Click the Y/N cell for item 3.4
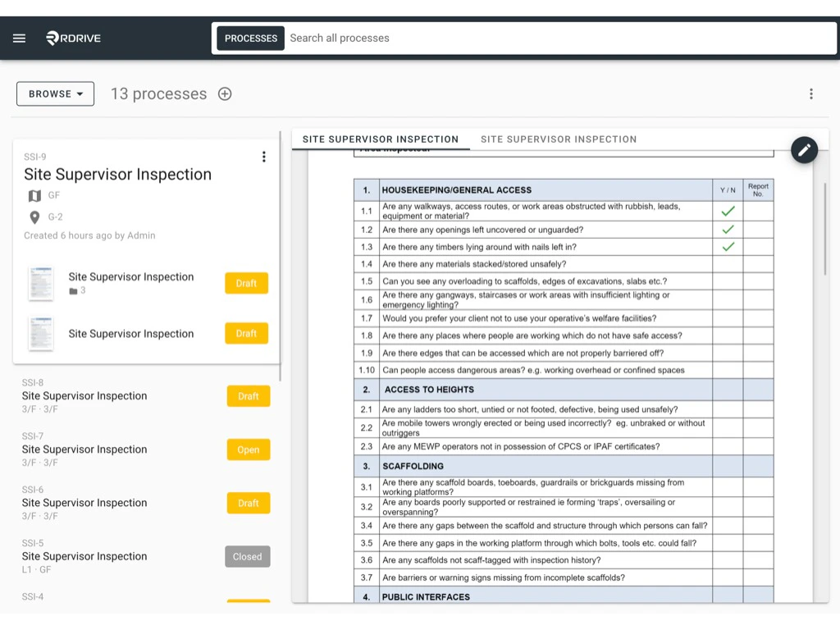Viewport: 840px width, 630px height. pos(728,526)
